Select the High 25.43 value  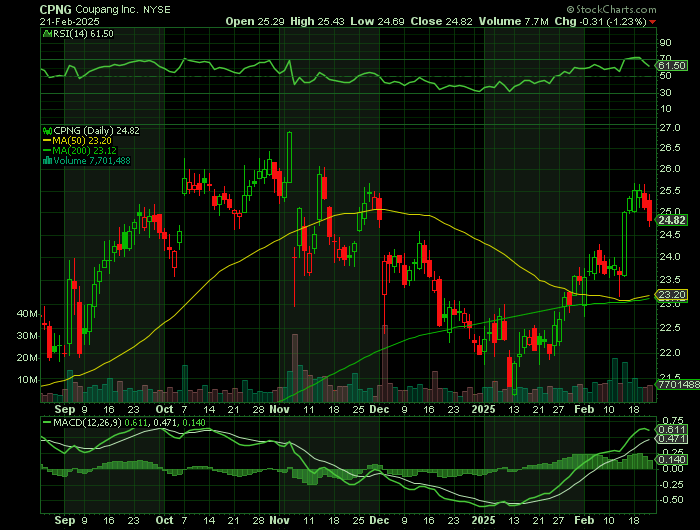317,21
